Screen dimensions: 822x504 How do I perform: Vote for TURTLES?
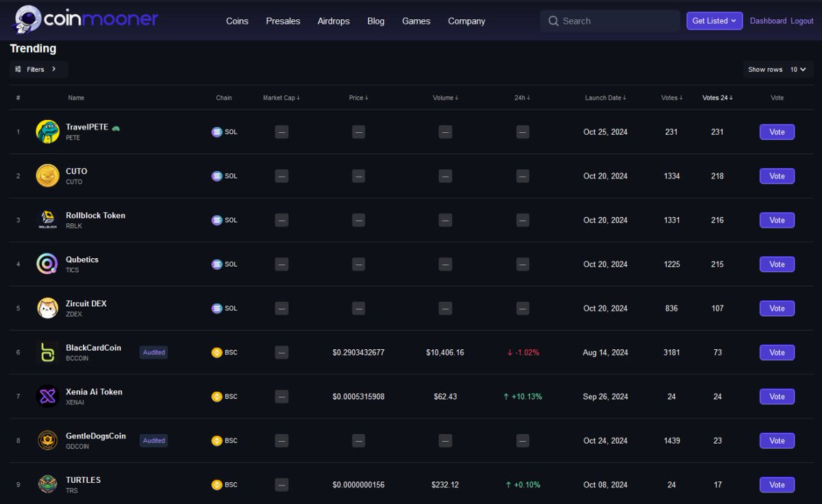777,485
